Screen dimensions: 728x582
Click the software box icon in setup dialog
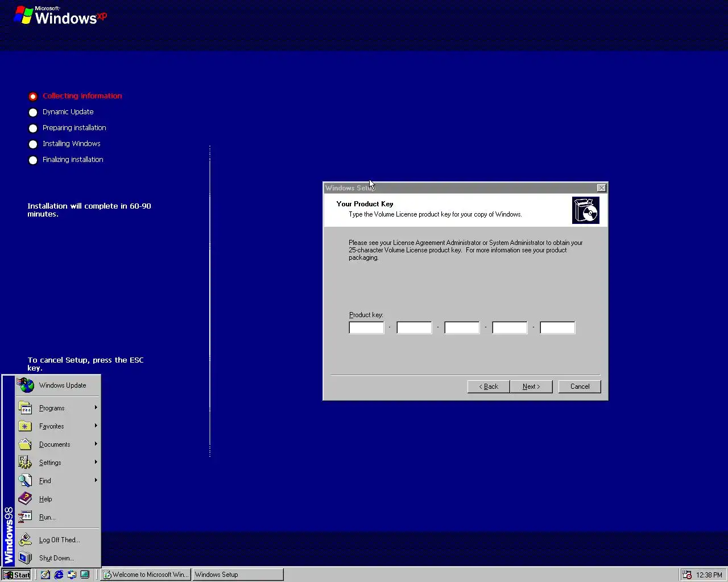pos(586,210)
